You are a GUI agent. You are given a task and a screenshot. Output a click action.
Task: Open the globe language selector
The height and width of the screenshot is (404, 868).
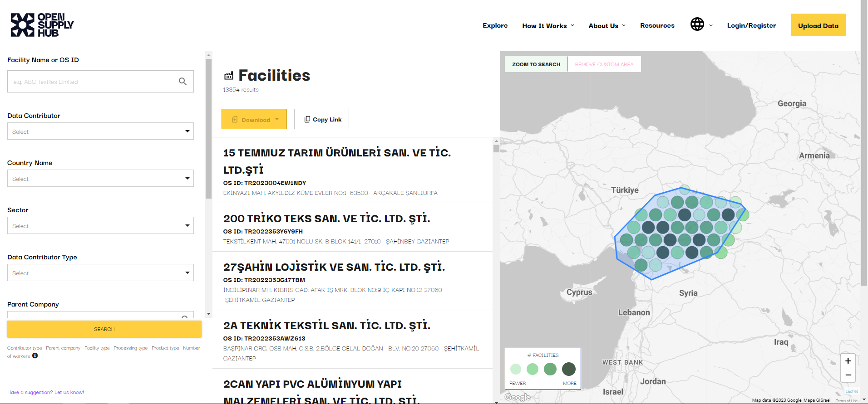(701, 24)
